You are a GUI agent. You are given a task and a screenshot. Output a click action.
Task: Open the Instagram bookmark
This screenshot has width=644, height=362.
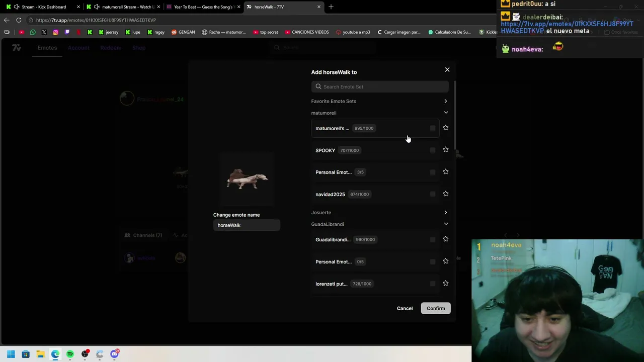coord(55,32)
